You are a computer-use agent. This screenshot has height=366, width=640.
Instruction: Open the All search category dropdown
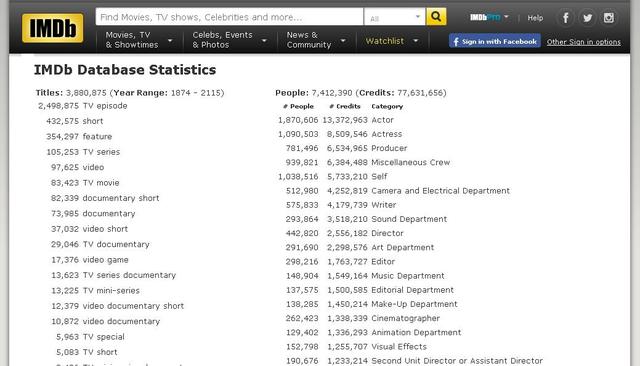tap(395, 17)
